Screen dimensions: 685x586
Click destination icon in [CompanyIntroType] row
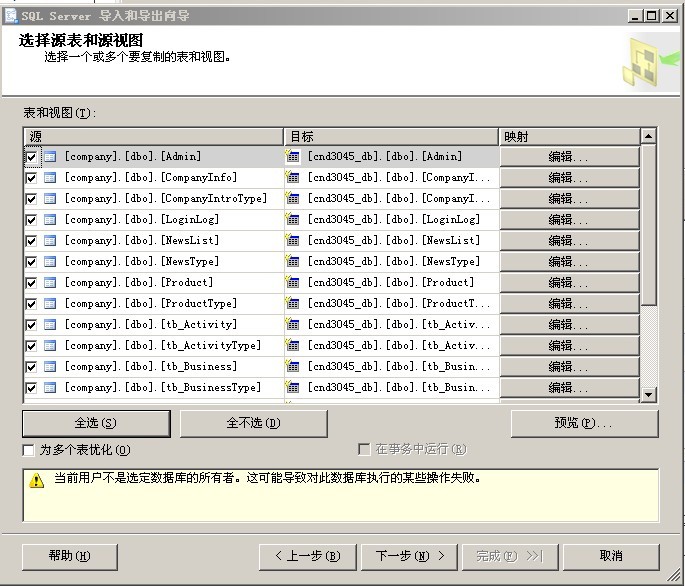pyautogui.click(x=292, y=198)
